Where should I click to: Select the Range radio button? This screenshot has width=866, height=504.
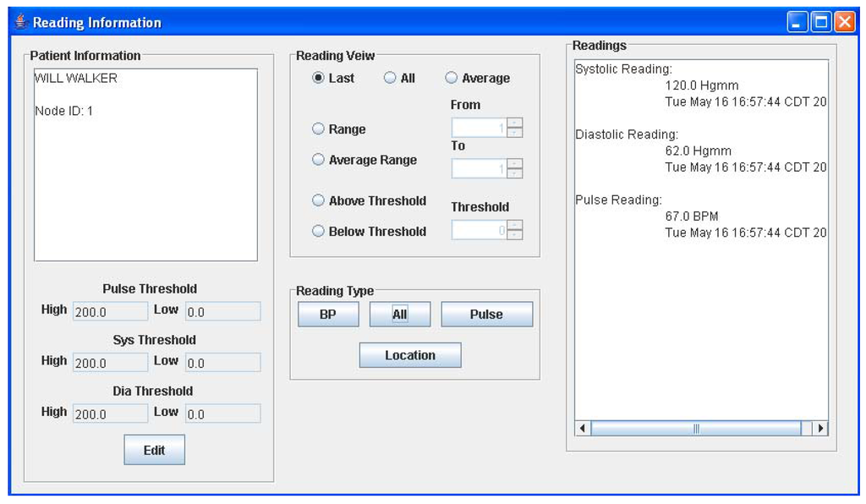pyautogui.click(x=318, y=129)
